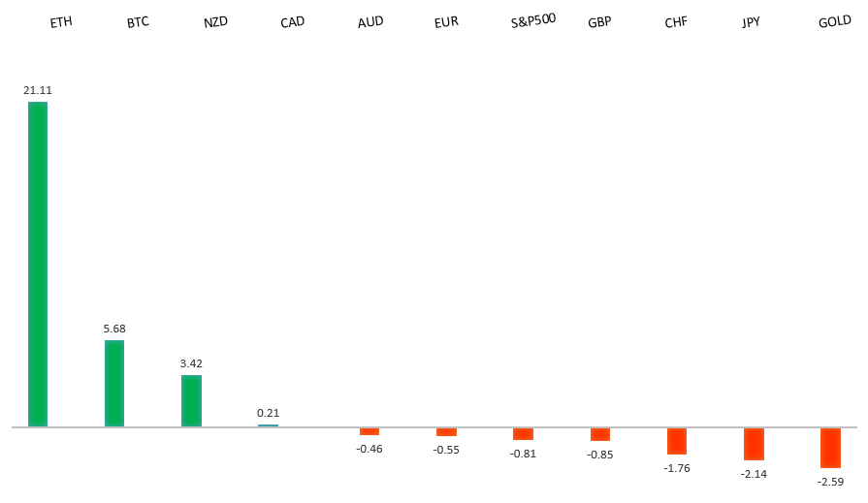Select the -2.59 value label

click(830, 482)
